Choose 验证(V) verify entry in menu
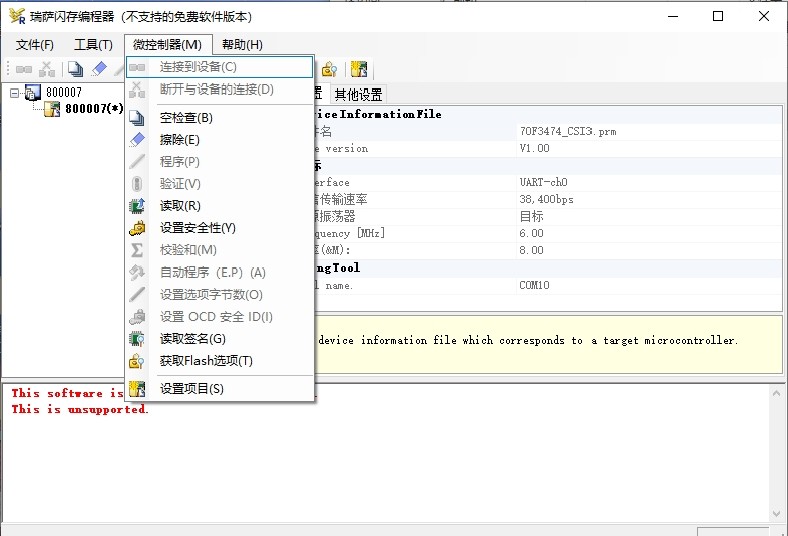Image resolution: width=788 pixels, height=536 pixels. pyautogui.click(x=219, y=184)
